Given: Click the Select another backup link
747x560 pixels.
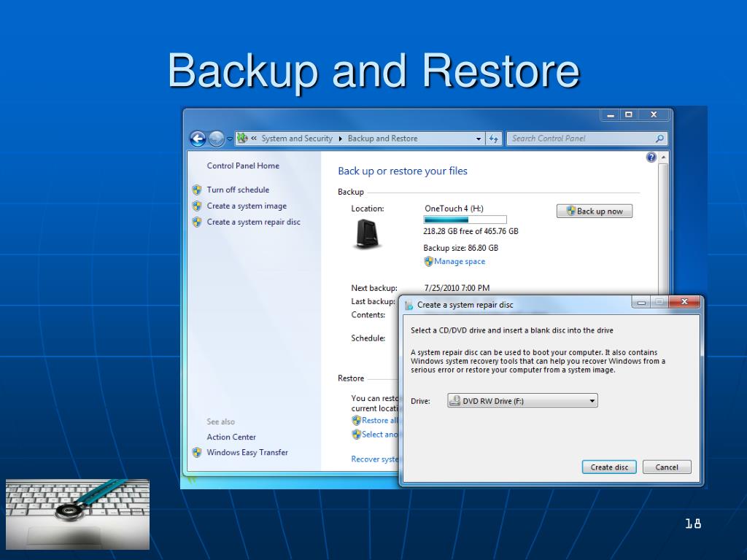Looking at the screenshot, I should [379, 435].
